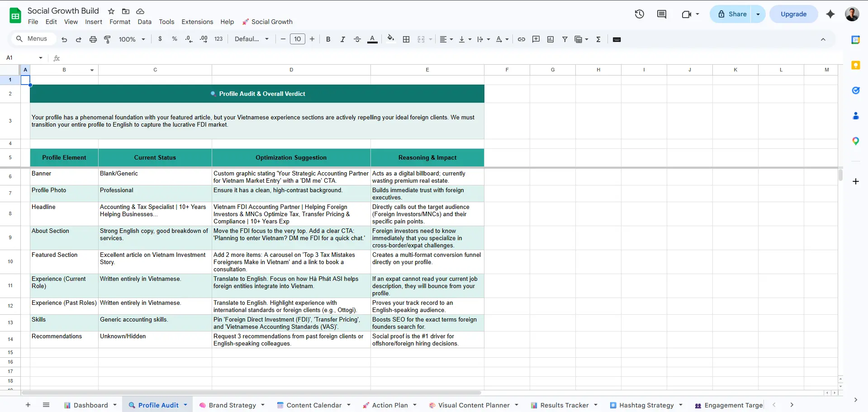The image size is (868, 412).
Task: Open the font family dropdown
Action: [x=251, y=39]
